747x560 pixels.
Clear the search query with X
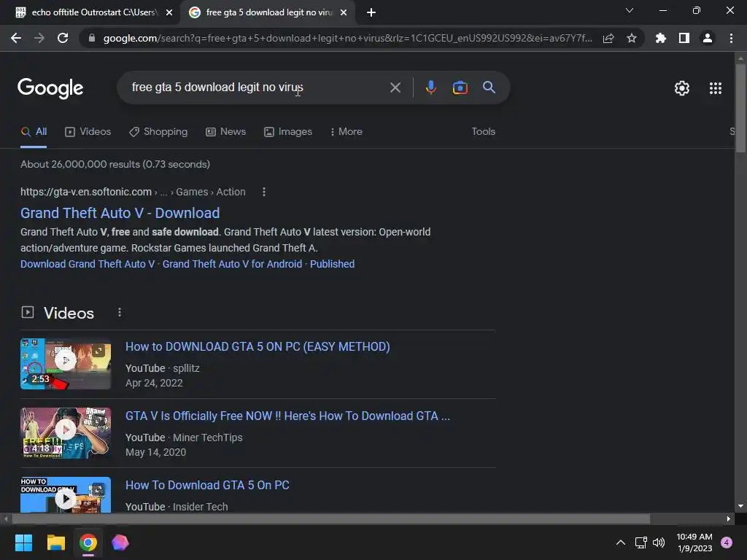pyautogui.click(x=395, y=87)
